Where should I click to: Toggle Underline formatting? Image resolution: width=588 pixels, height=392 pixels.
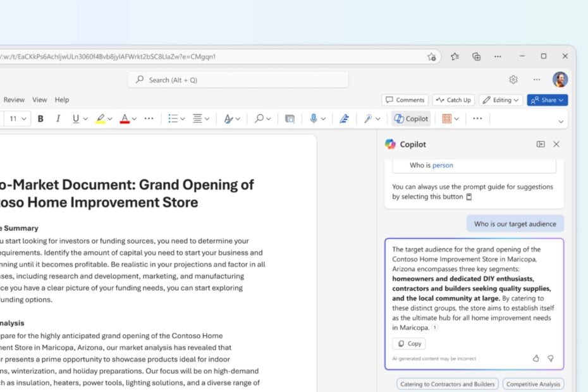point(76,119)
